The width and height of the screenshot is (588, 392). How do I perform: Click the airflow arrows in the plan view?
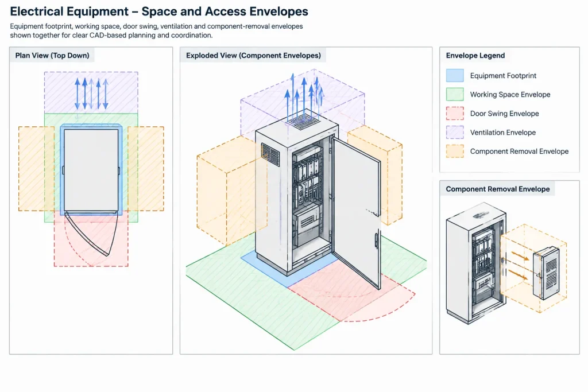(91, 94)
